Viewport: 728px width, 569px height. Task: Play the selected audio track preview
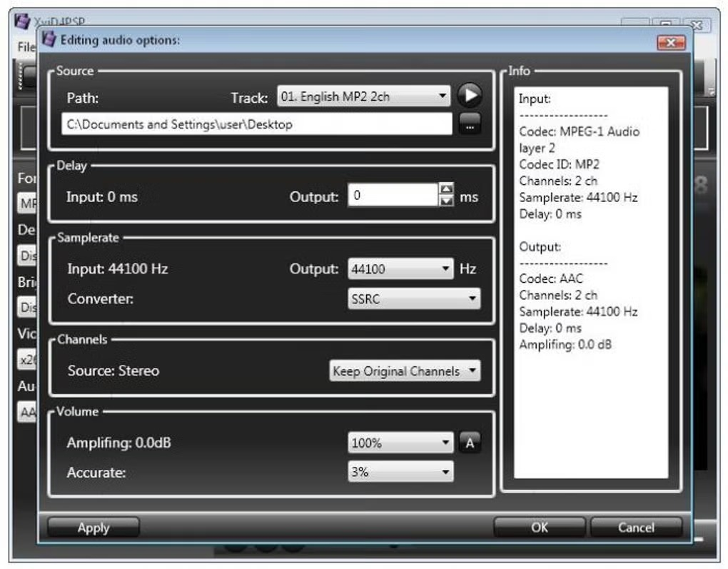click(470, 95)
